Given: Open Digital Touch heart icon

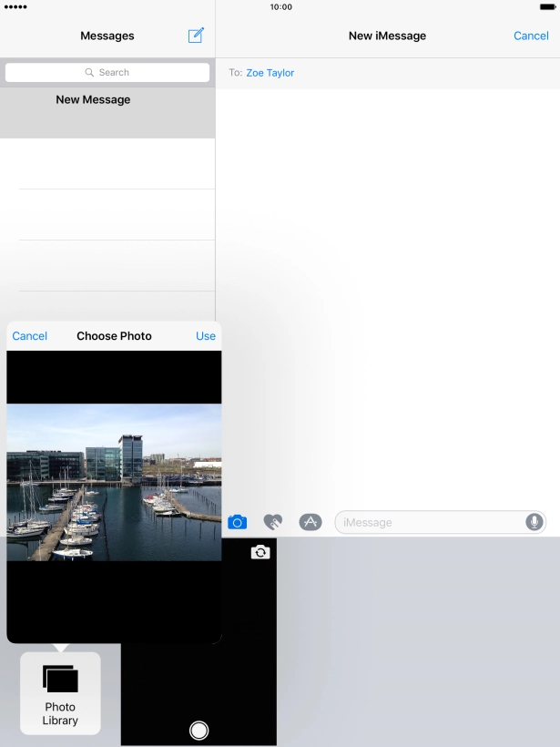Looking at the screenshot, I should 273,522.
